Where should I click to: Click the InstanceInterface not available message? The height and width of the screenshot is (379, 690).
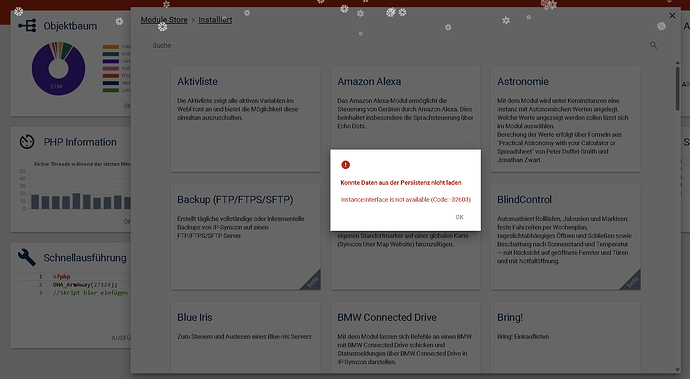tap(406, 199)
